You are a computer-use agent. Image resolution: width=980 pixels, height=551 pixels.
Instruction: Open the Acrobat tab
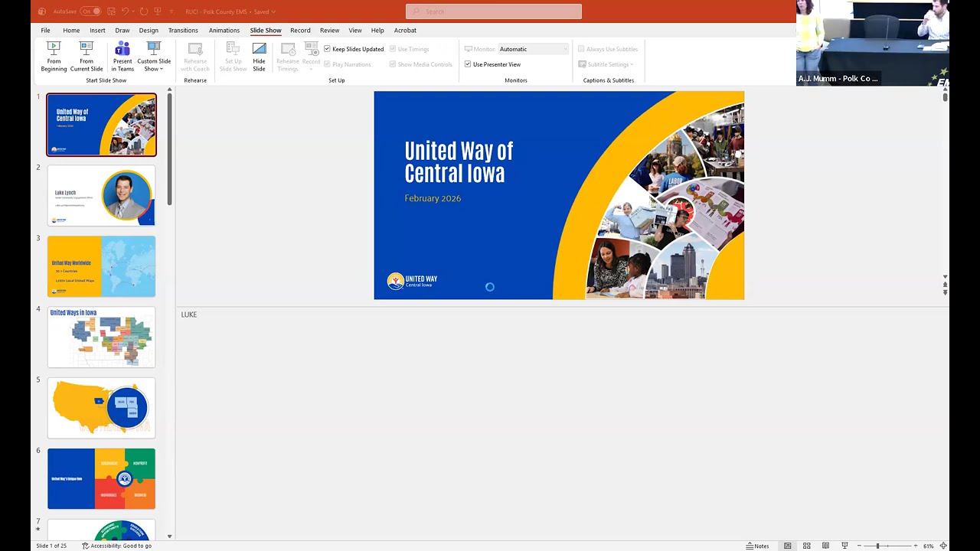click(405, 31)
